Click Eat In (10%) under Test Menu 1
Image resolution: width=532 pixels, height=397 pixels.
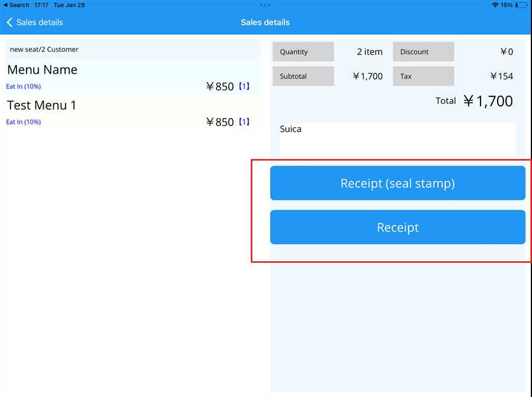click(24, 122)
